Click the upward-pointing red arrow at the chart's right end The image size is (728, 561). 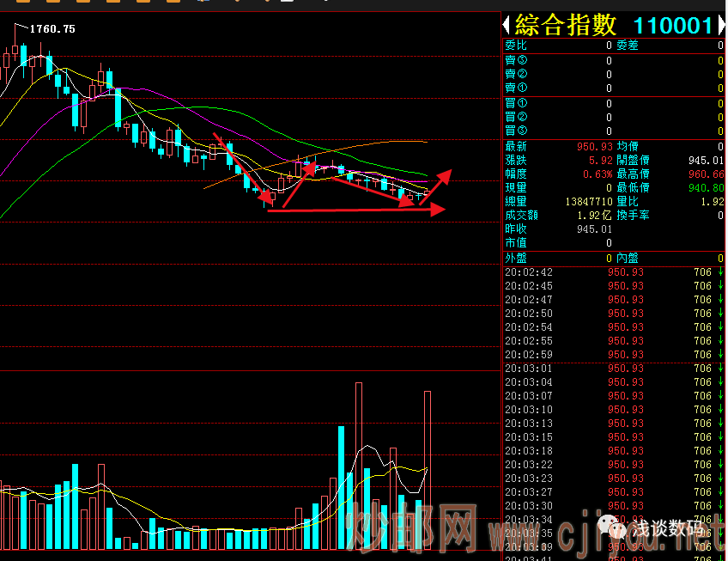(x=443, y=177)
